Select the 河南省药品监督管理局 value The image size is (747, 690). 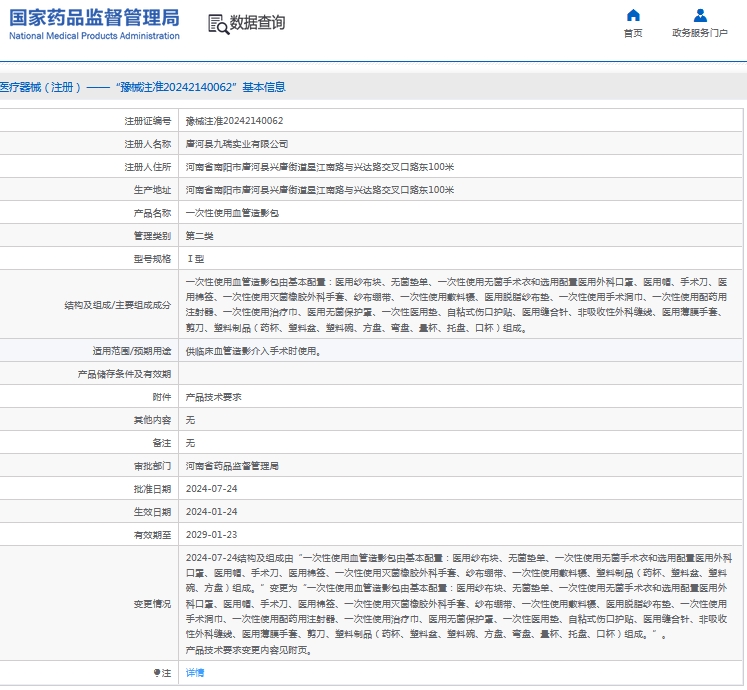(232, 466)
